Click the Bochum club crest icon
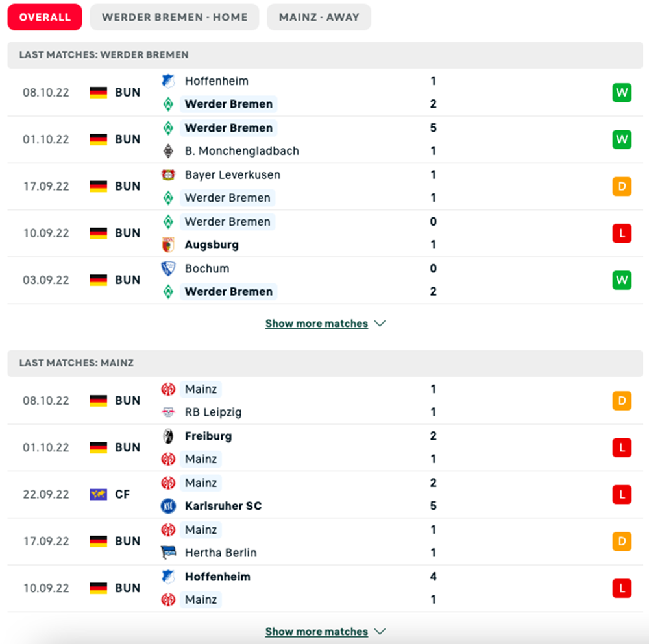Viewport: 649px width, 644px height. [x=168, y=268]
